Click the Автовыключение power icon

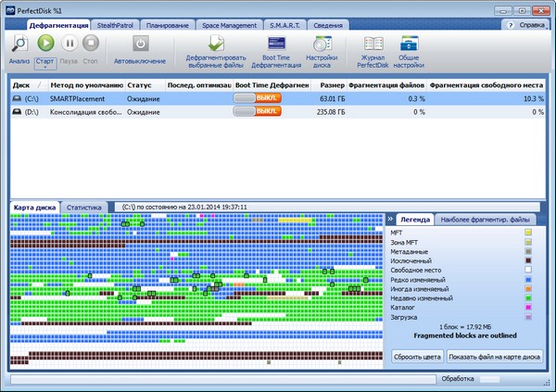[139, 44]
